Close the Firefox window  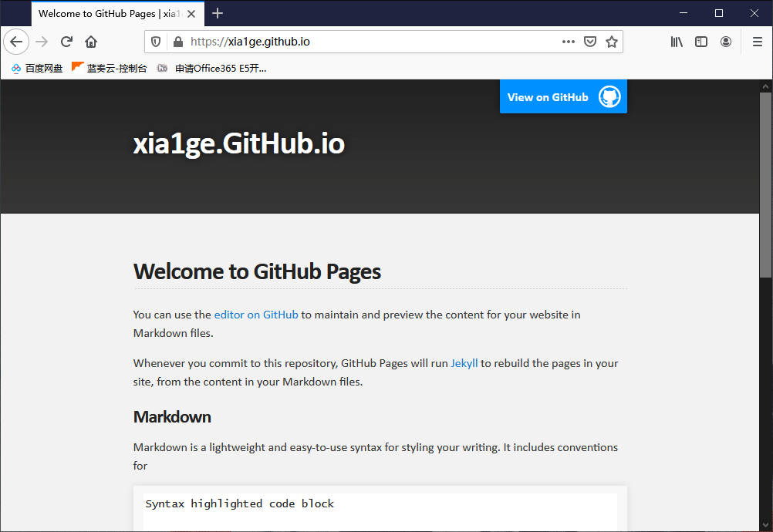(x=754, y=13)
